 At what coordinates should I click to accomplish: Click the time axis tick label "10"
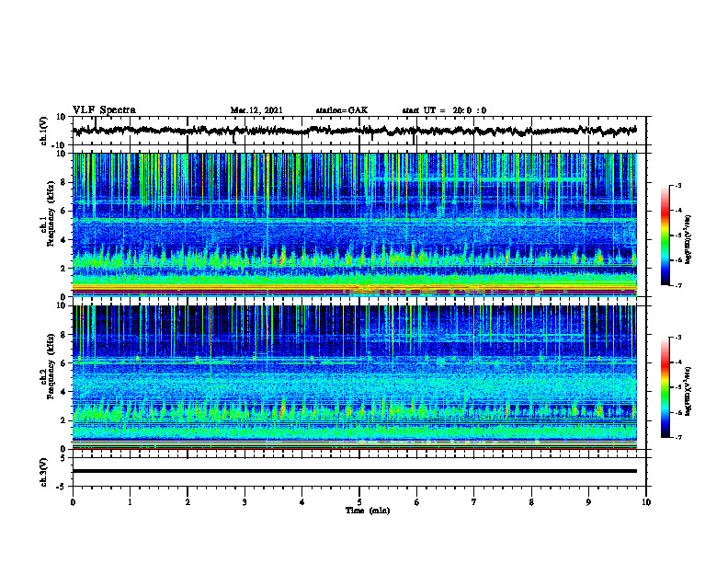coord(646,502)
